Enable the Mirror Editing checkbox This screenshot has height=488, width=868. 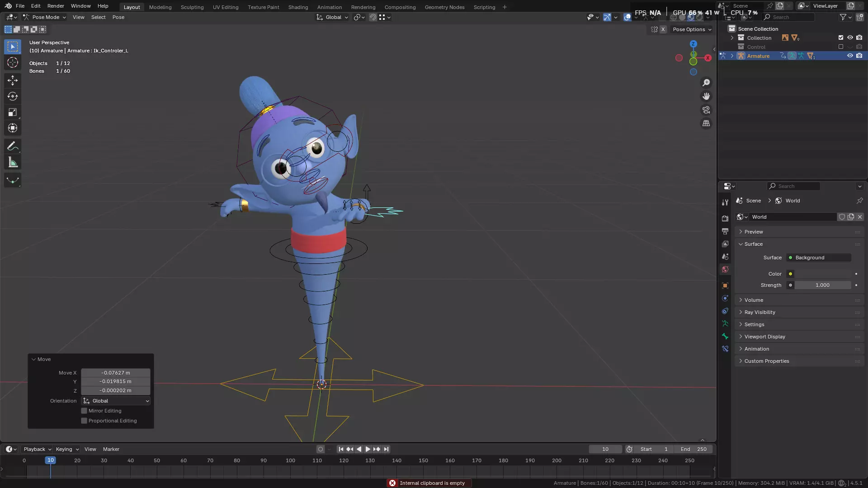coord(84,411)
